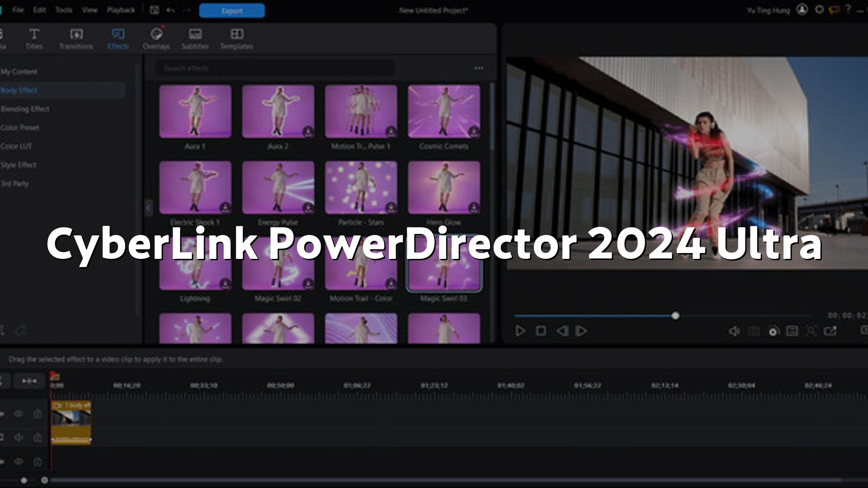
Task: Click the preview playback position slider handle
Action: point(675,316)
